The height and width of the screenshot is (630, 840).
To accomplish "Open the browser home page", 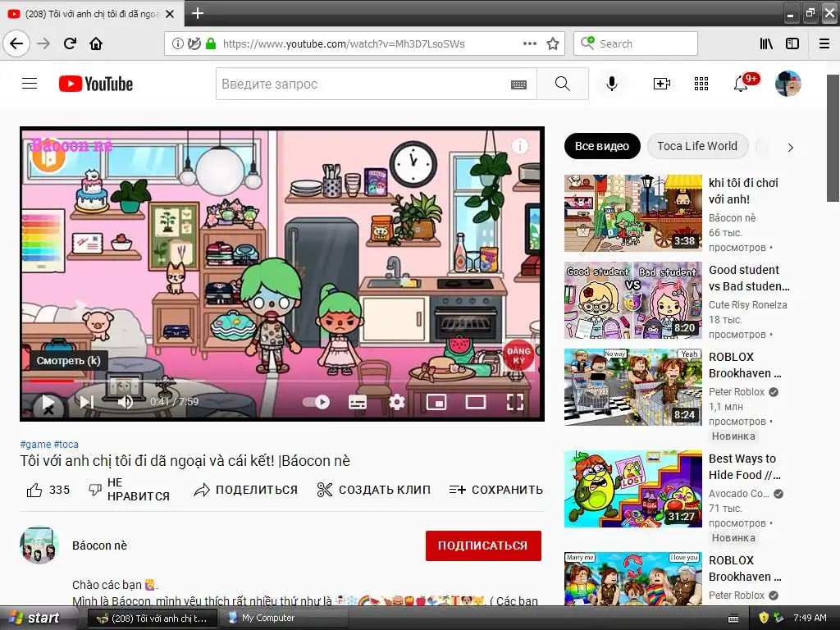I will pyautogui.click(x=96, y=43).
